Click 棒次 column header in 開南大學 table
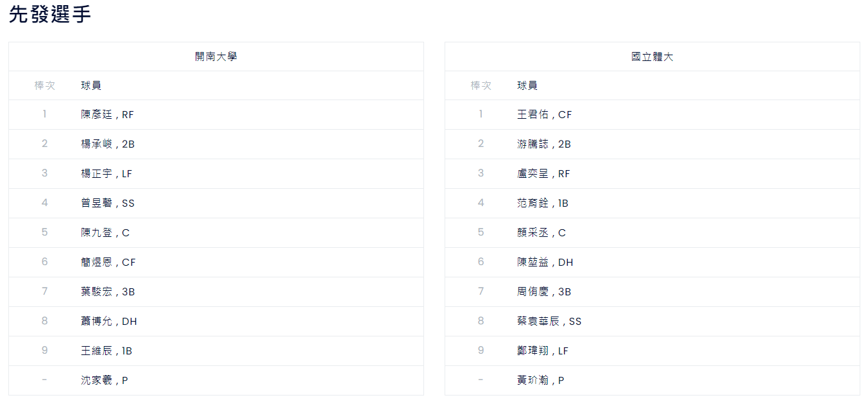 click(45, 85)
